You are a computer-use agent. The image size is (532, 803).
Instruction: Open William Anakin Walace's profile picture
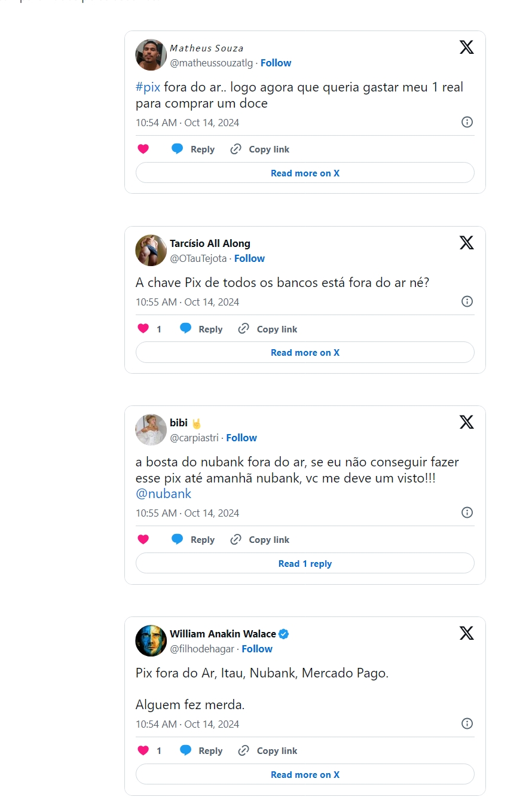(x=151, y=641)
